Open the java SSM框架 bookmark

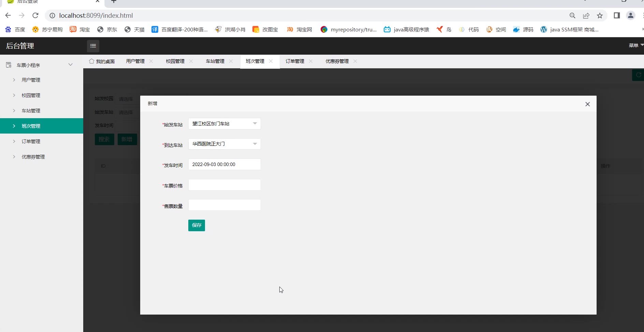coord(569,29)
